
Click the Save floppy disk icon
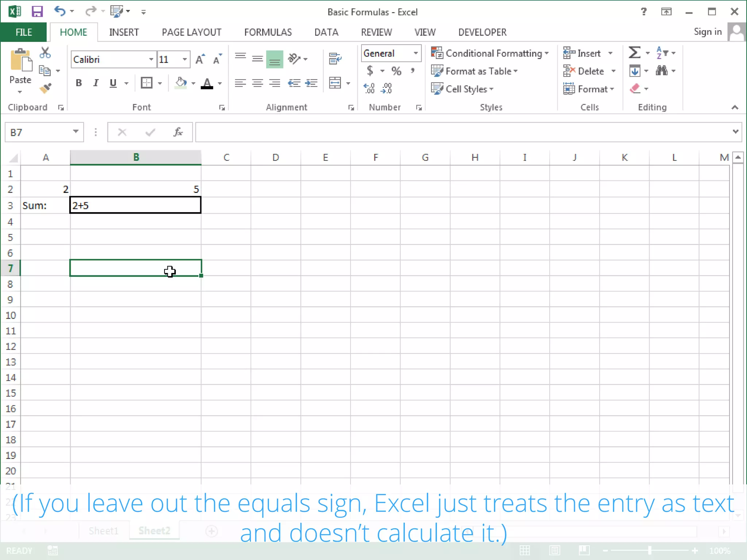point(37,12)
